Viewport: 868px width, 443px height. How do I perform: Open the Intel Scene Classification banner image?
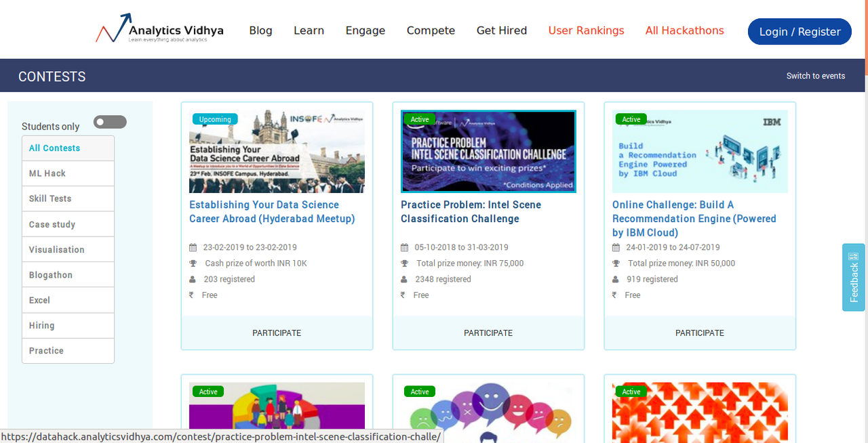pyautogui.click(x=488, y=152)
